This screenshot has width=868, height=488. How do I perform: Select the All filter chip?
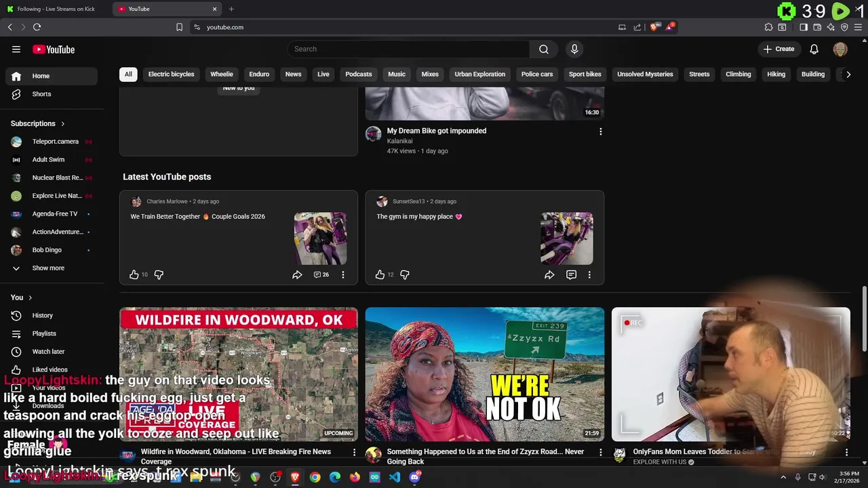point(128,74)
